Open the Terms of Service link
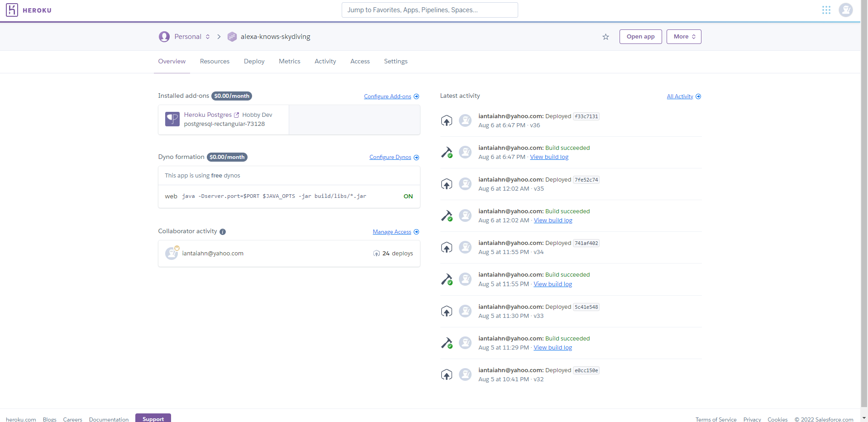The height and width of the screenshot is (422, 868). (x=716, y=420)
